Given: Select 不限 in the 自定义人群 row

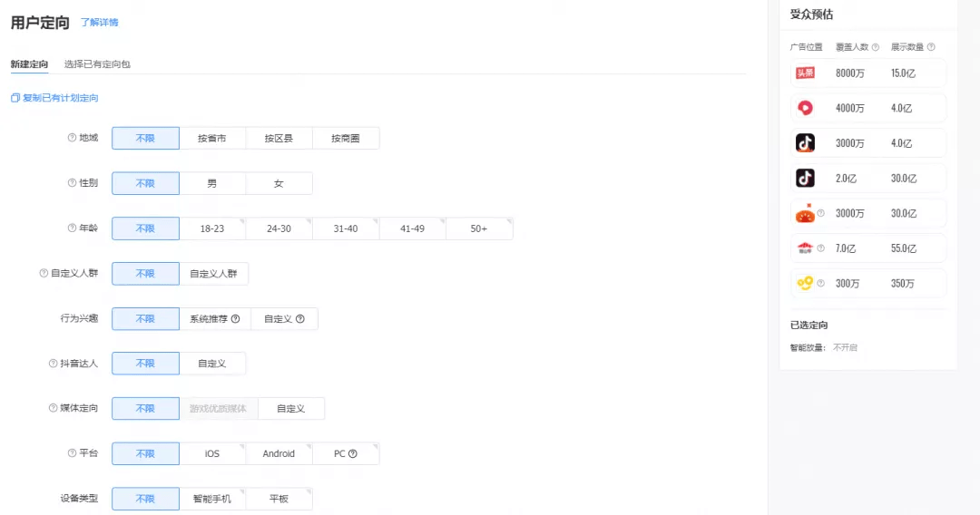Looking at the screenshot, I should pos(145,274).
